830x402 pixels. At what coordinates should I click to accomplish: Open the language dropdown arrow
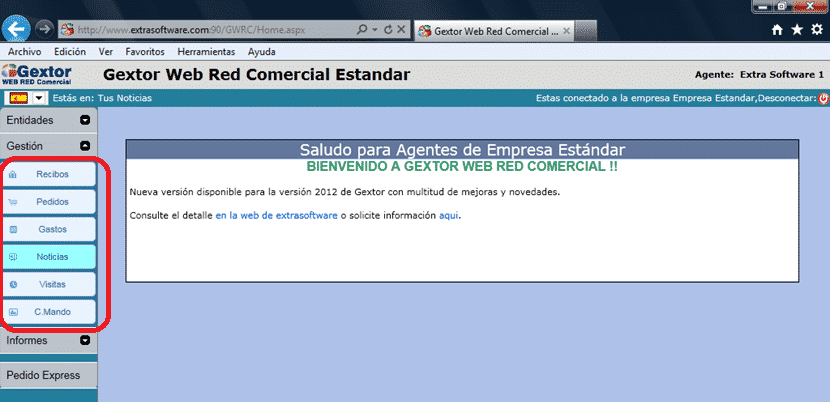point(40,98)
